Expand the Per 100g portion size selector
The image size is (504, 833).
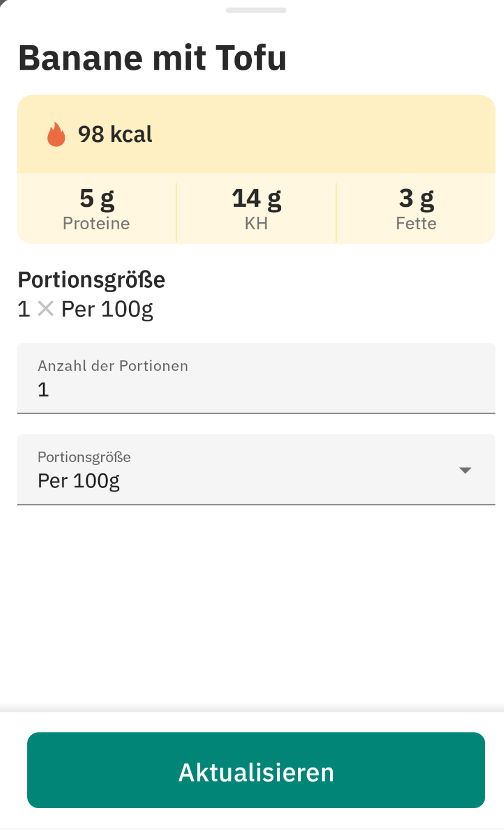256,469
